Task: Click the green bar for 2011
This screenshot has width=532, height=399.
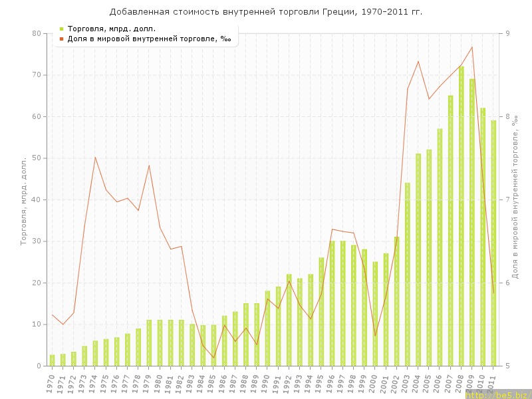Action: [x=493, y=243]
